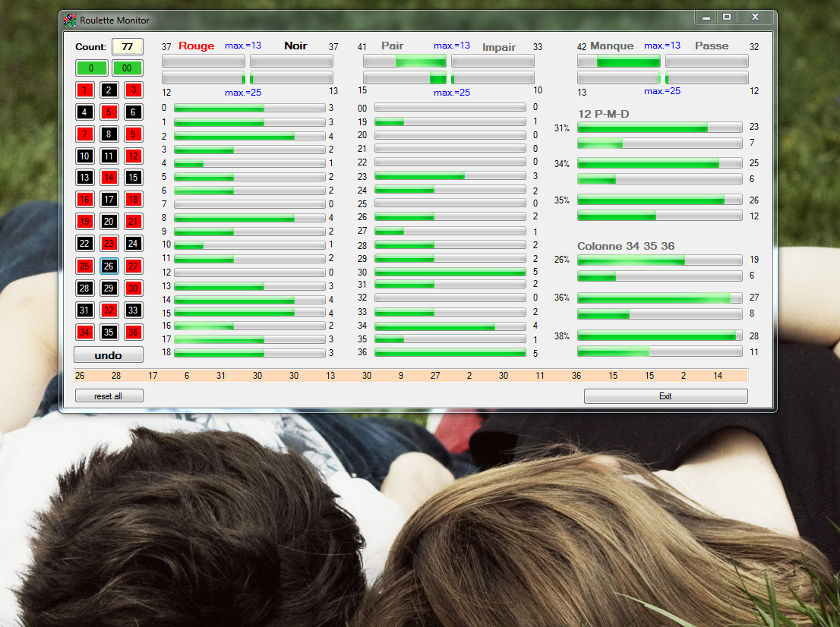Click the 38% colonne progress bar

[x=659, y=336]
